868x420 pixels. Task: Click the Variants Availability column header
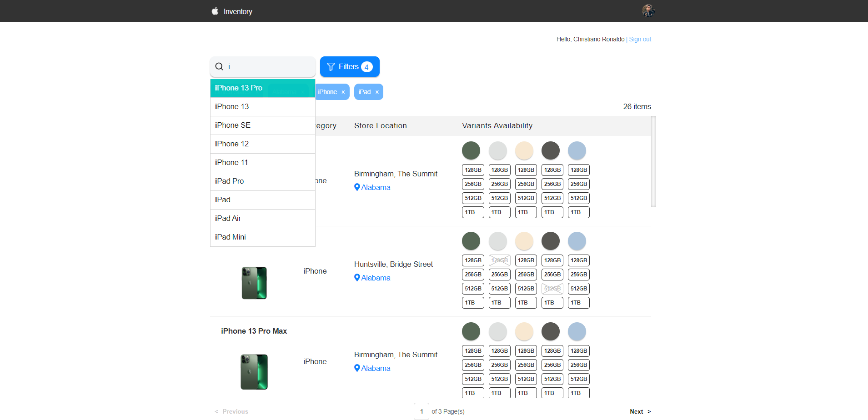pyautogui.click(x=497, y=125)
